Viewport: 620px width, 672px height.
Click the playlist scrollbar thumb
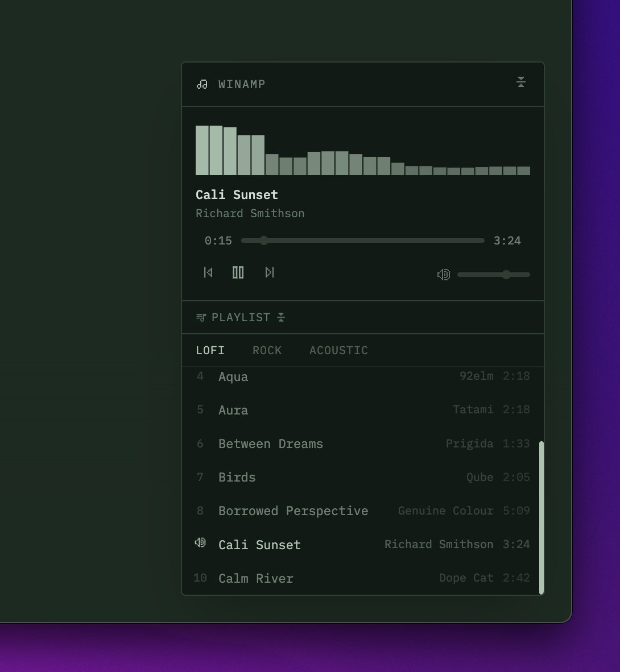coord(541,518)
